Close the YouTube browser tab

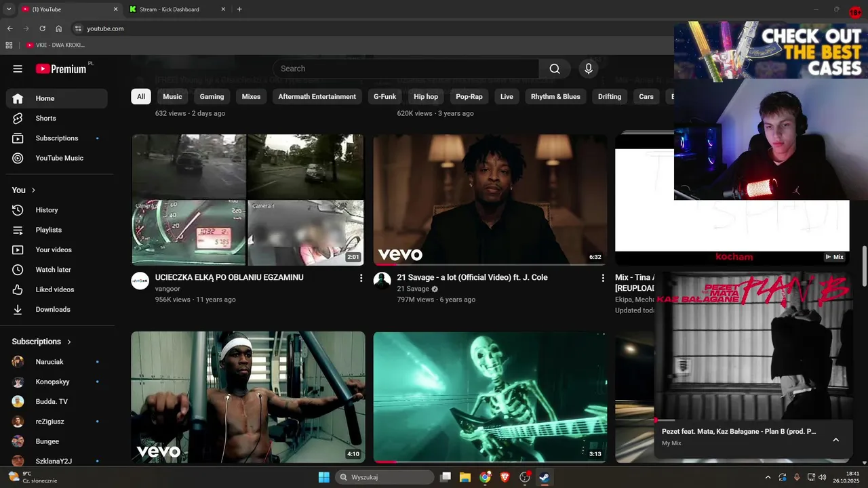(115, 9)
